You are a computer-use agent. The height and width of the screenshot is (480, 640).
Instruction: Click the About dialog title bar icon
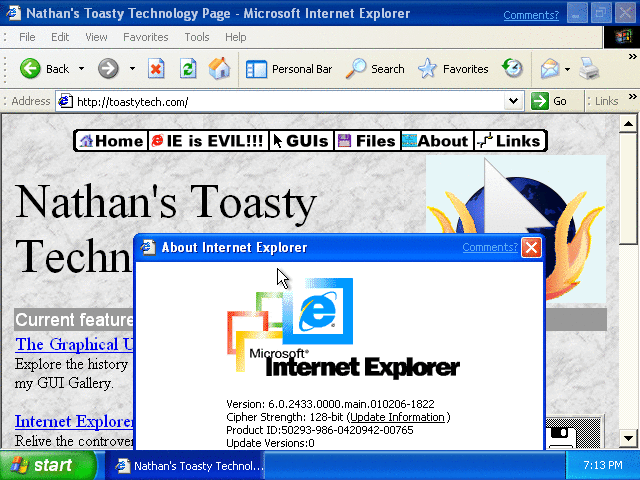coord(148,247)
